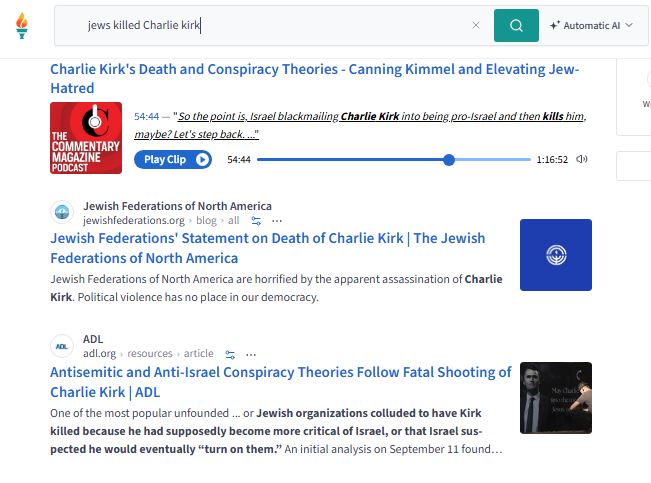Open filter options icon for jewishfederations.org result
Screen dimensions: 651x483
tap(256, 221)
